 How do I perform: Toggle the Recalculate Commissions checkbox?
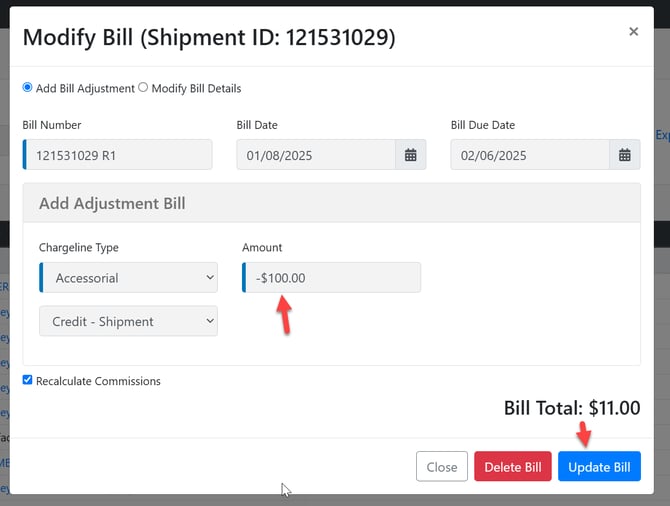coord(28,381)
